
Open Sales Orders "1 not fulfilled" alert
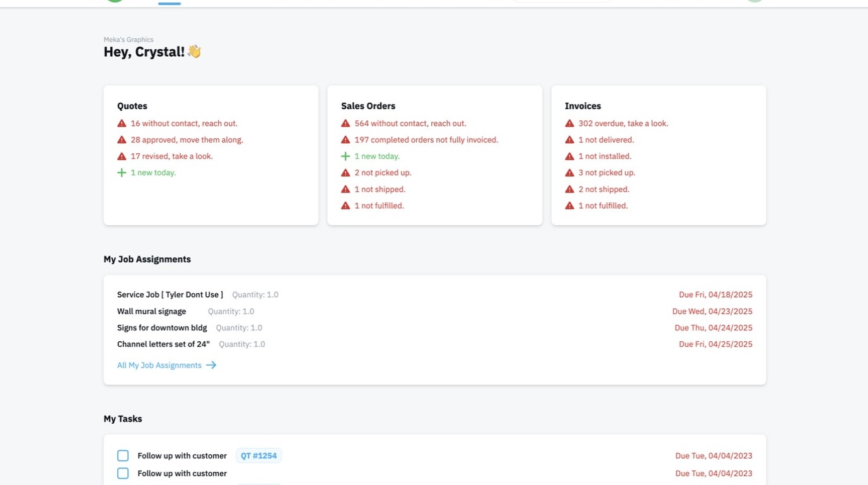(379, 206)
